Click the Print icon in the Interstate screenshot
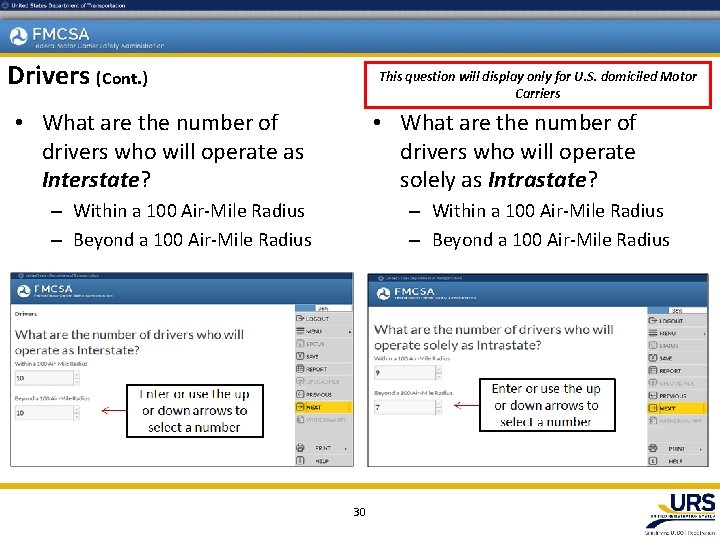This screenshot has width=720, height=540. [300, 448]
